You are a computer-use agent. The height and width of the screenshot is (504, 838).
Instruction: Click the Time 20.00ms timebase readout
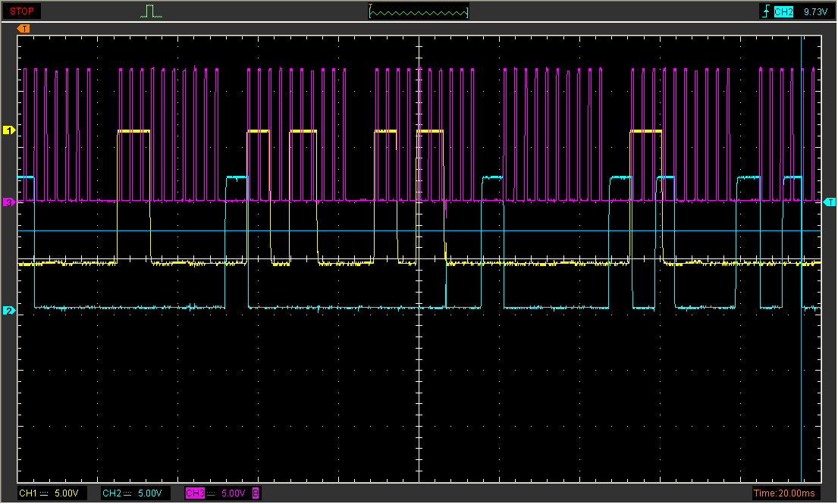(784, 493)
